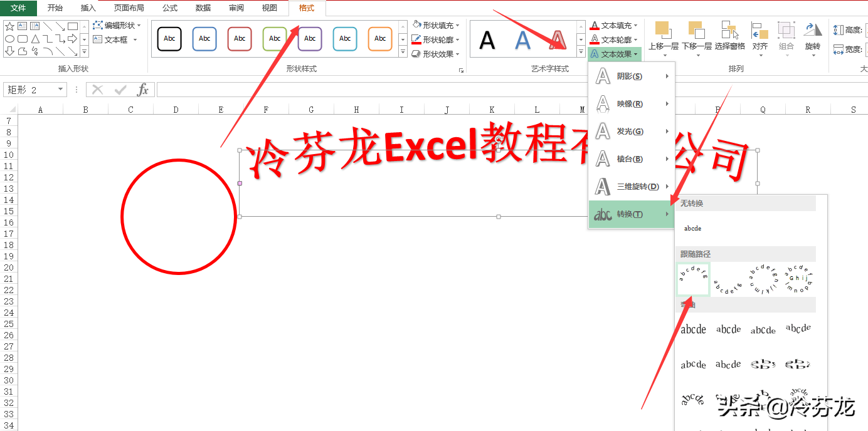Select the red circle shape on sheet
The height and width of the screenshot is (431, 868).
pos(178,216)
